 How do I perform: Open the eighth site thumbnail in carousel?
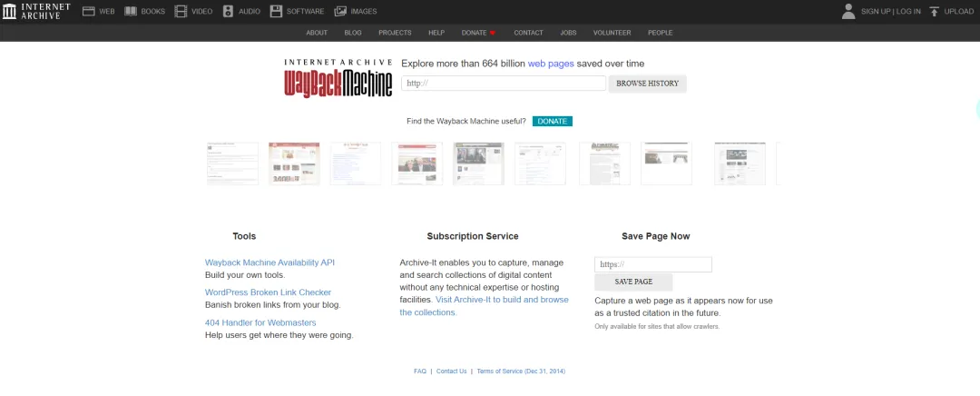(x=666, y=163)
